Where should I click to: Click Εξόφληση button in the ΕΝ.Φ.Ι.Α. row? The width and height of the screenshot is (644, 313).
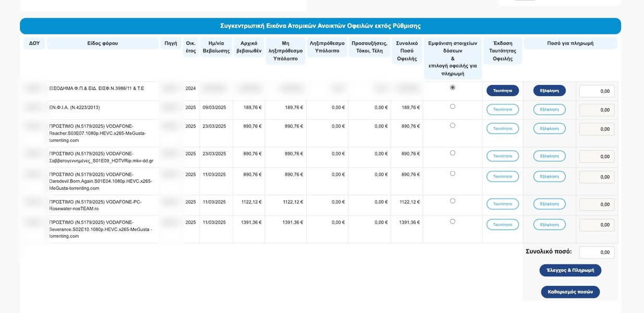pyautogui.click(x=549, y=110)
